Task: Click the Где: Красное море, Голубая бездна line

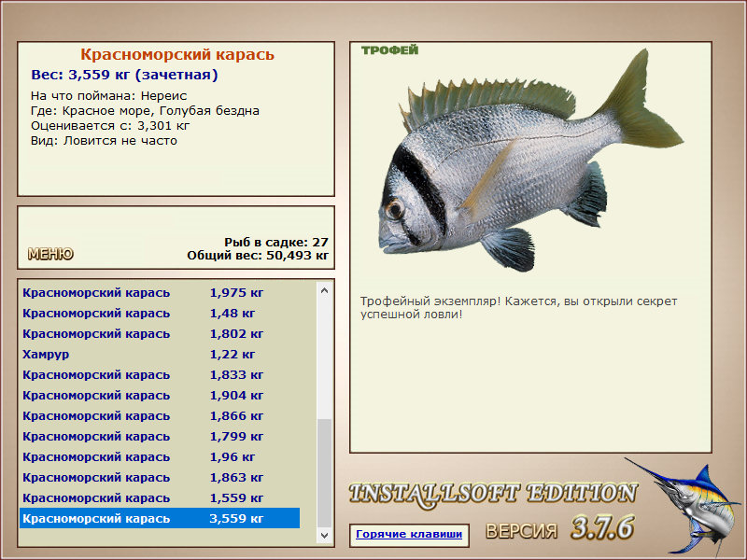Action: coord(146,111)
